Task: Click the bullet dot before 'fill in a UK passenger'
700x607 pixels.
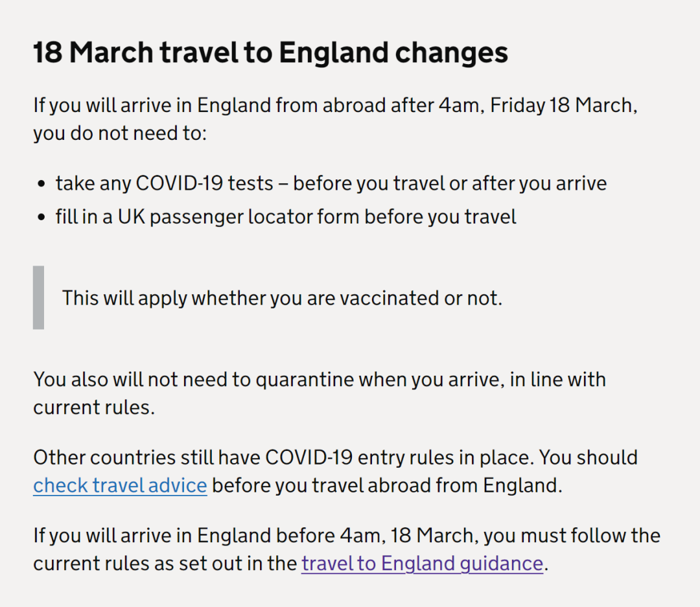Action: tap(42, 217)
